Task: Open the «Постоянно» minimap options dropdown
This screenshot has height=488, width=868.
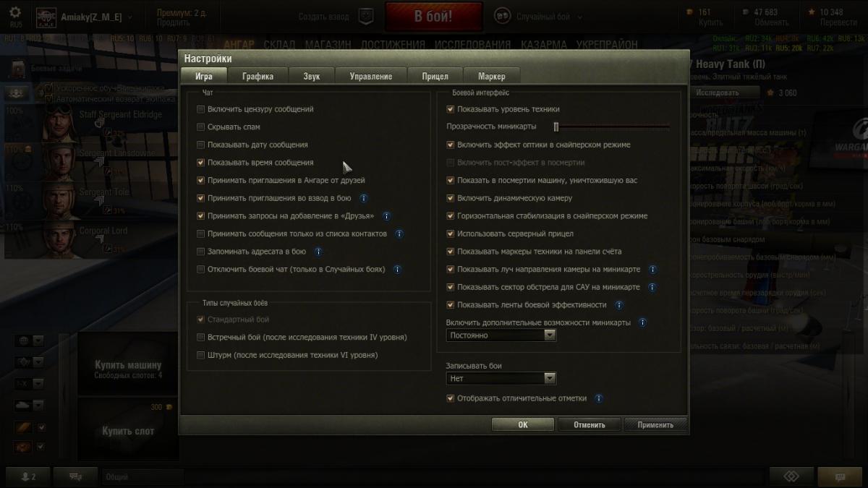Action: (501, 335)
